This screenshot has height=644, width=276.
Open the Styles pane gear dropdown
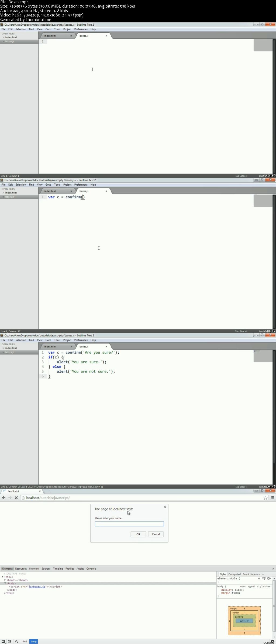click(x=269, y=578)
